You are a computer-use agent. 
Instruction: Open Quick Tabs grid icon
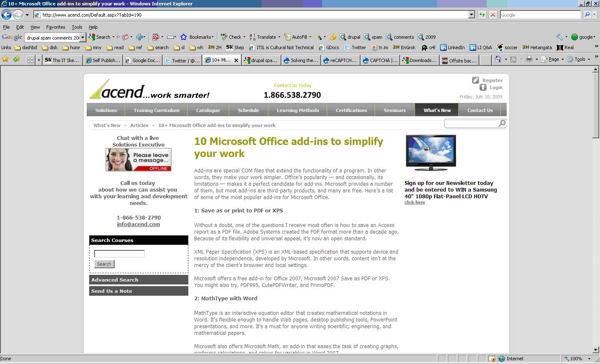coord(30,60)
